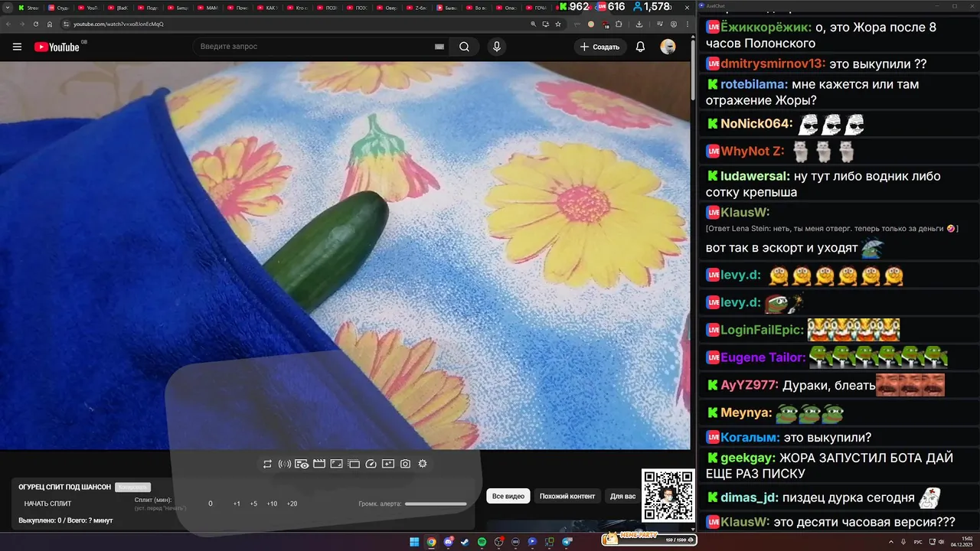Open the Windows Start menu
Viewport: 980px width, 551px height.
coord(414,542)
